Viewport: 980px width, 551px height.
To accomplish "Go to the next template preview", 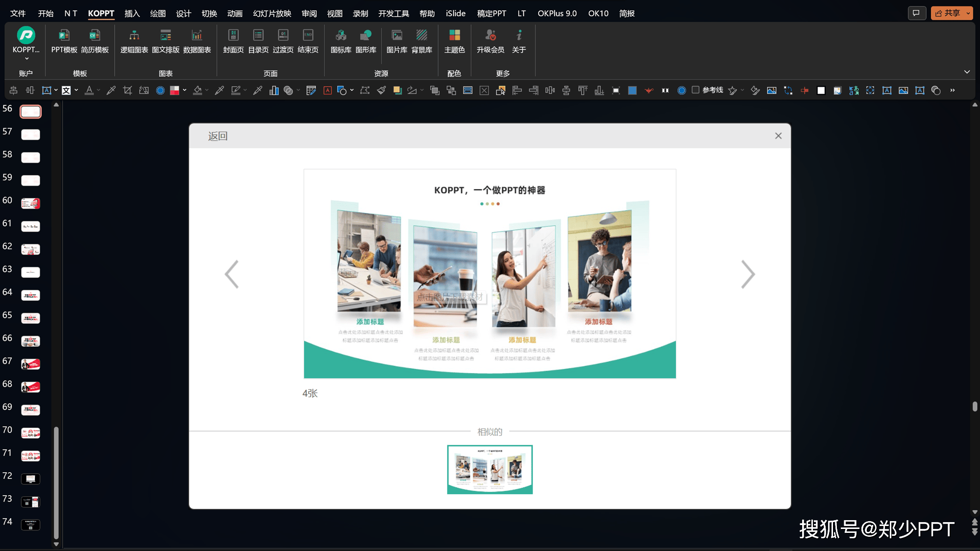I will (748, 274).
